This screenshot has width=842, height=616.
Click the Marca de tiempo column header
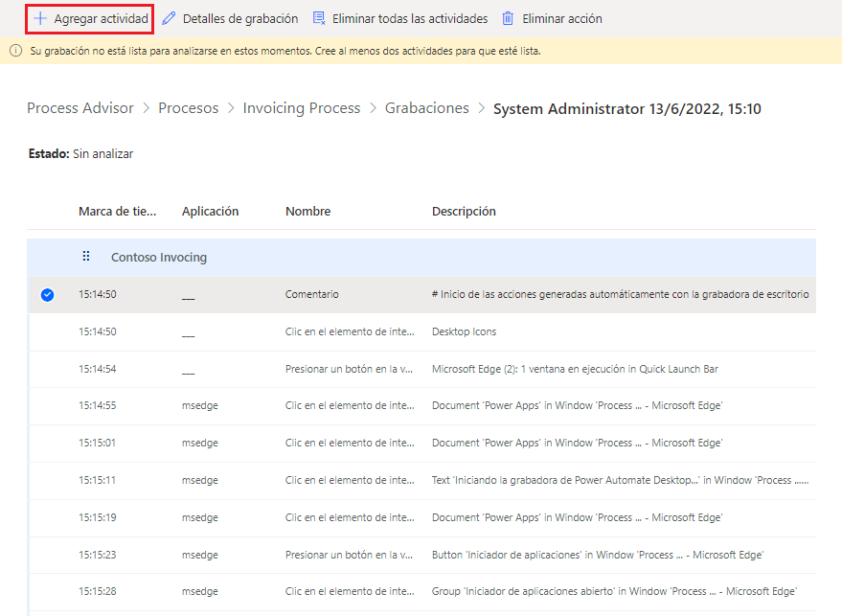(x=117, y=211)
